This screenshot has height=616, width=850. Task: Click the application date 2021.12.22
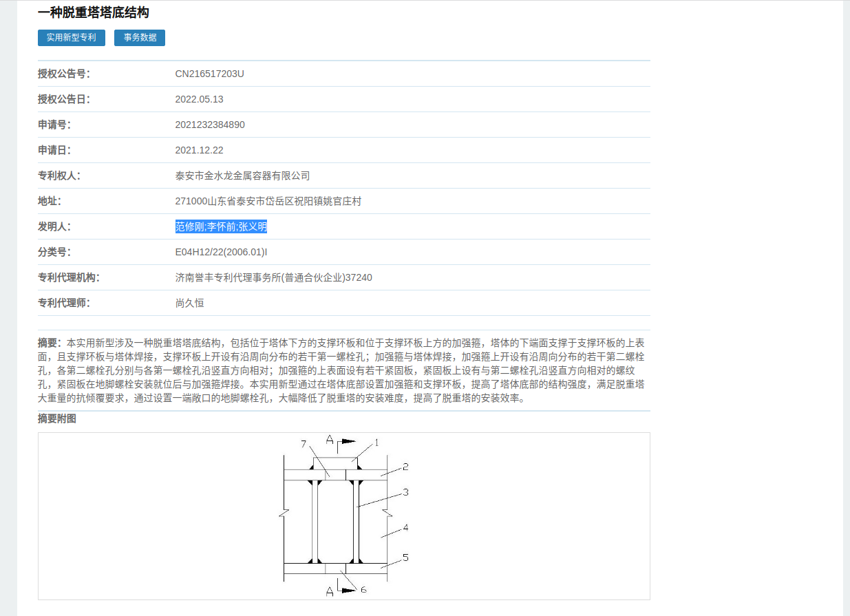pos(199,150)
